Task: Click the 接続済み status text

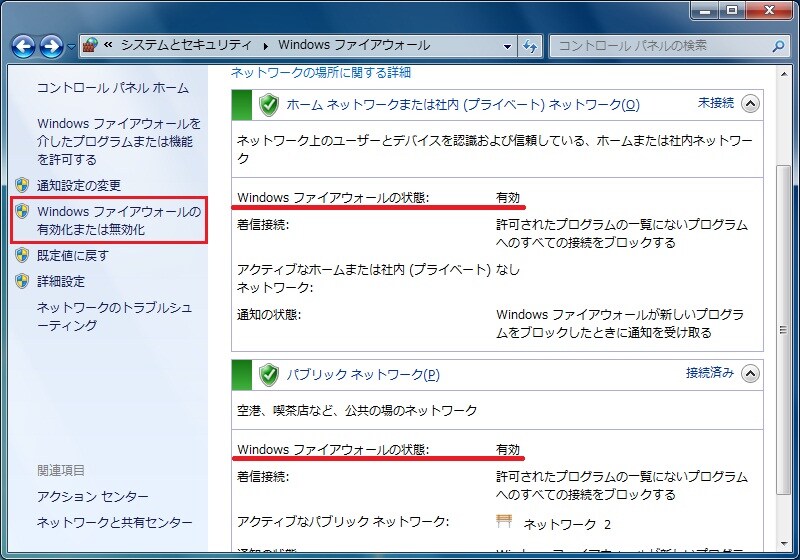Action: point(710,373)
